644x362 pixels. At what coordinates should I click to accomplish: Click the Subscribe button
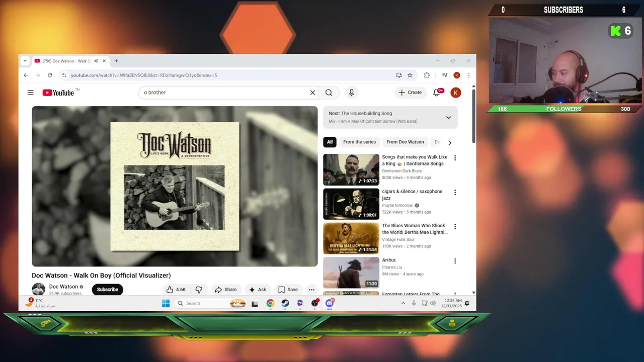tap(107, 290)
